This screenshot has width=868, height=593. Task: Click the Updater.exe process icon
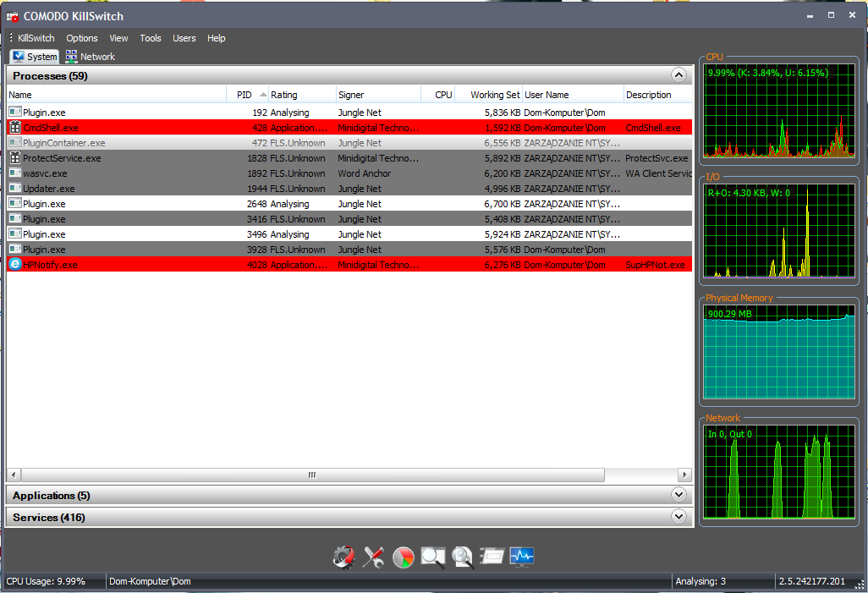click(15, 189)
